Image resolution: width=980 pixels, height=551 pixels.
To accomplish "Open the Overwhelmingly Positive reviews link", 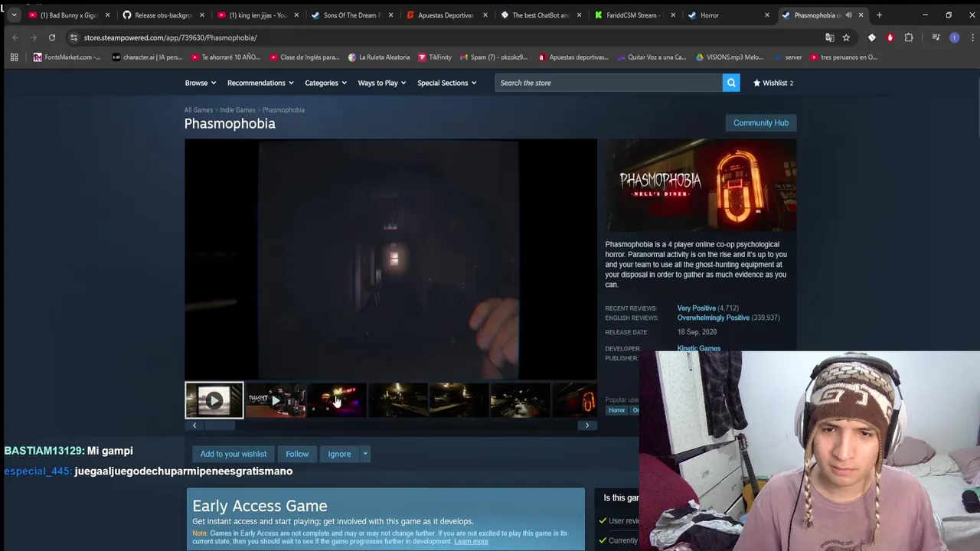I will click(x=713, y=318).
